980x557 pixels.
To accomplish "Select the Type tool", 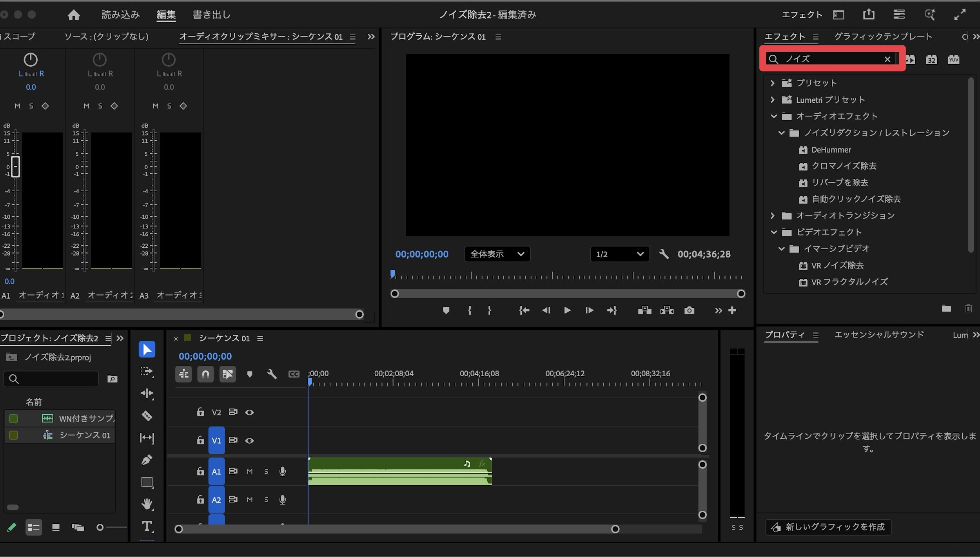I will click(x=147, y=526).
